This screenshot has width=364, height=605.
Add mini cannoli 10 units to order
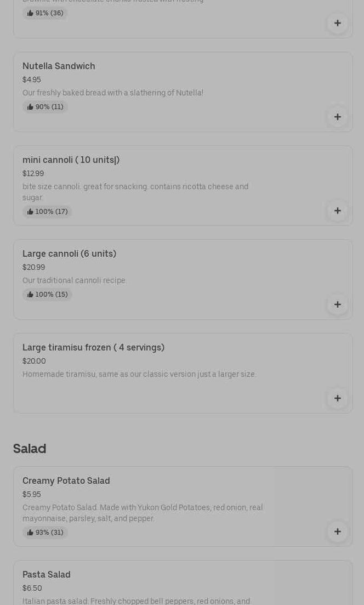[337, 211]
